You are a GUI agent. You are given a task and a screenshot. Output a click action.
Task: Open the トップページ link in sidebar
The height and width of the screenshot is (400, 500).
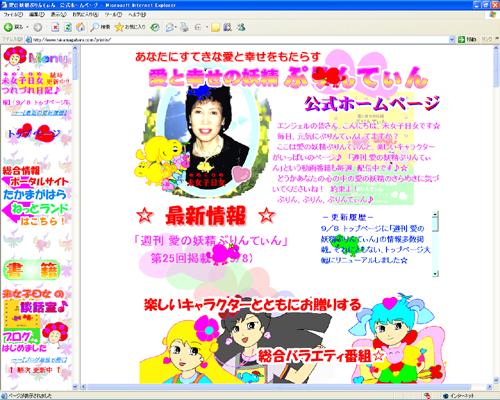(x=34, y=134)
